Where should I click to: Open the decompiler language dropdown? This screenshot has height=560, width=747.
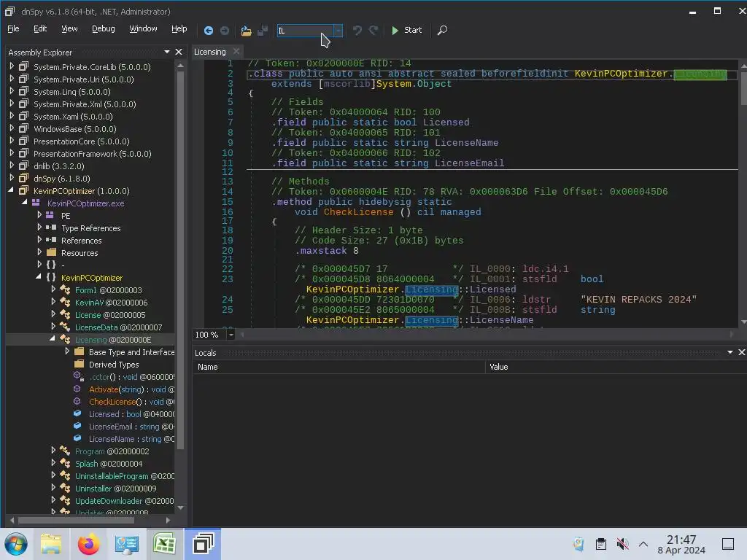(338, 31)
